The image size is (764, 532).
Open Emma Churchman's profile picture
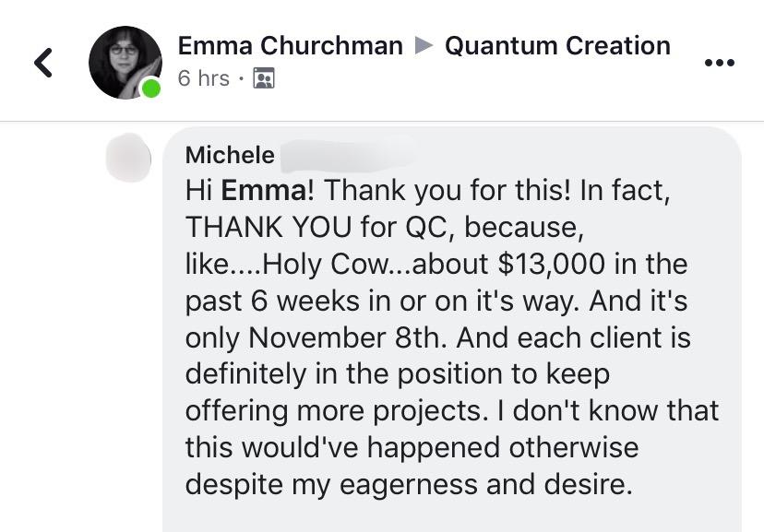pyautogui.click(x=125, y=62)
